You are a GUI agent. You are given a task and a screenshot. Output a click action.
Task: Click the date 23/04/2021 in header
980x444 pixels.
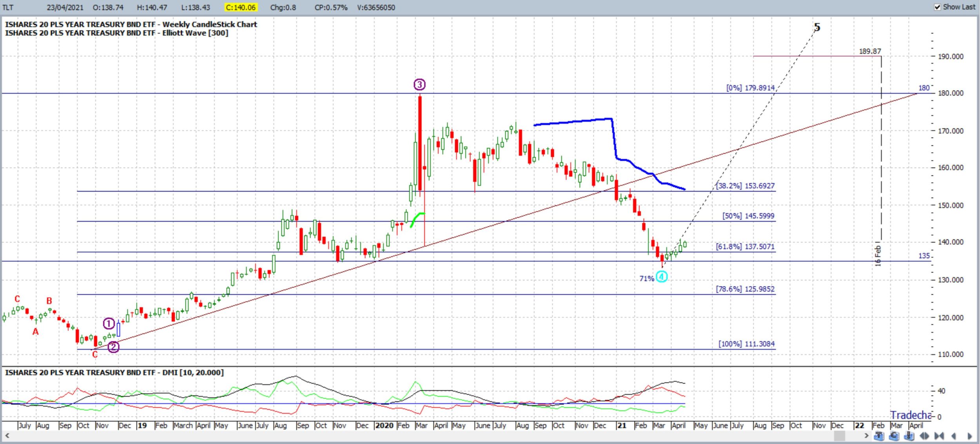65,7
